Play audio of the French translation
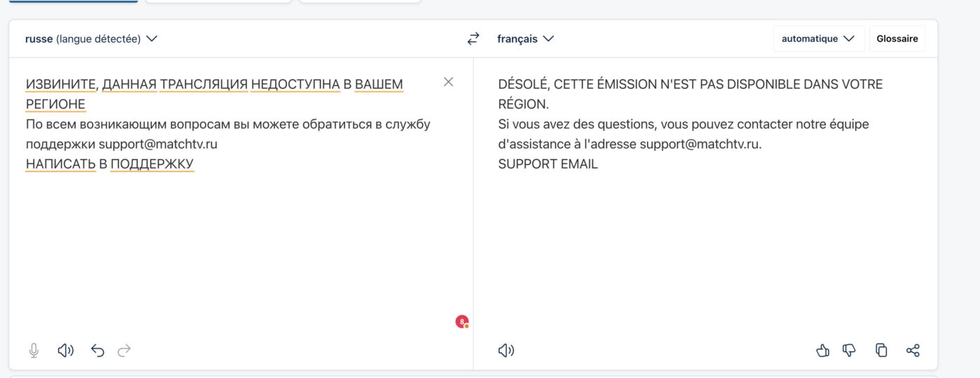The image size is (980, 378). point(506,351)
